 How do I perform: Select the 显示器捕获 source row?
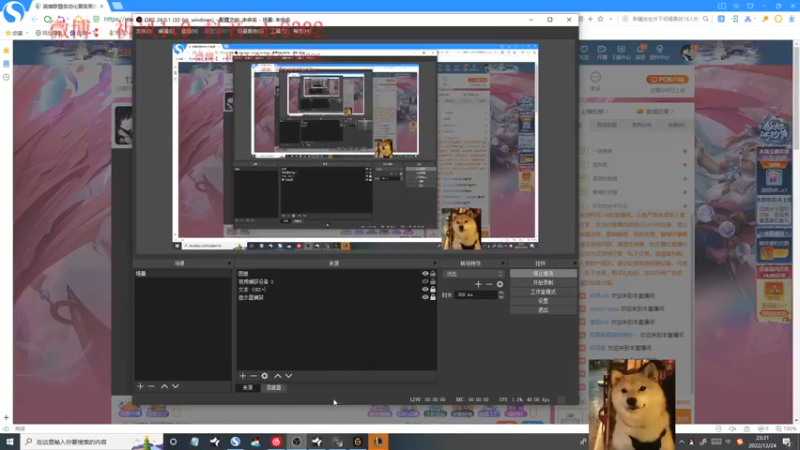coord(337,297)
